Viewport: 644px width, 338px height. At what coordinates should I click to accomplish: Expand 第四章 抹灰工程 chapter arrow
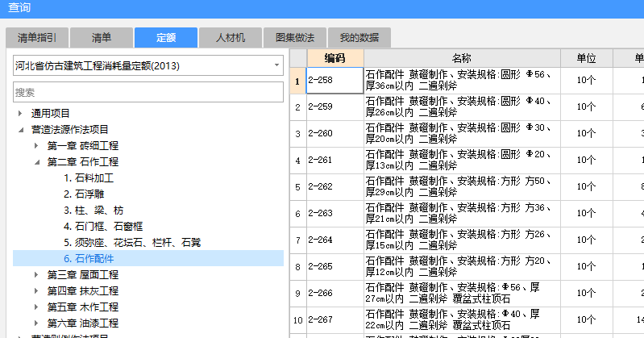pos(36,290)
